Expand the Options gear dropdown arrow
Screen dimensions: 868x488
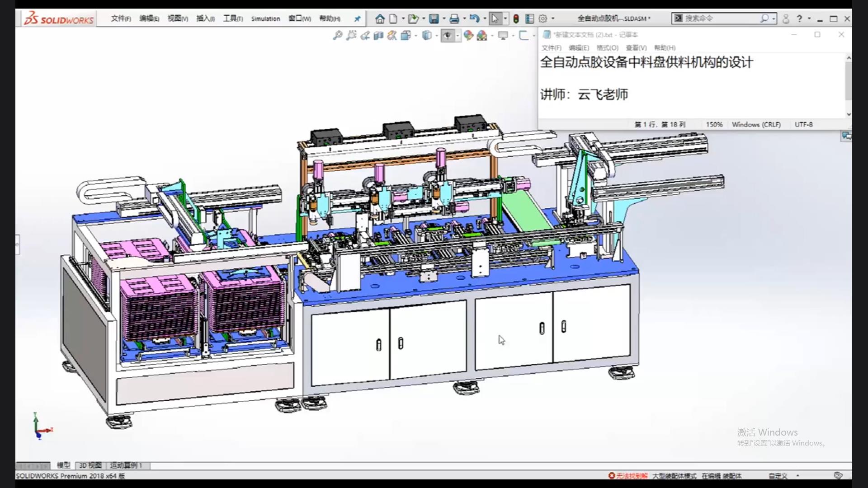(x=553, y=19)
